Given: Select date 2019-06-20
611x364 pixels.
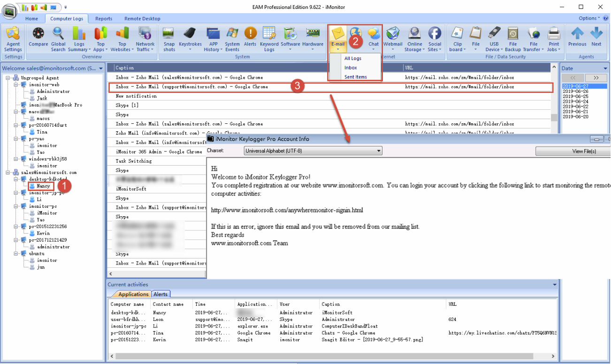Looking at the screenshot, I should [575, 117].
